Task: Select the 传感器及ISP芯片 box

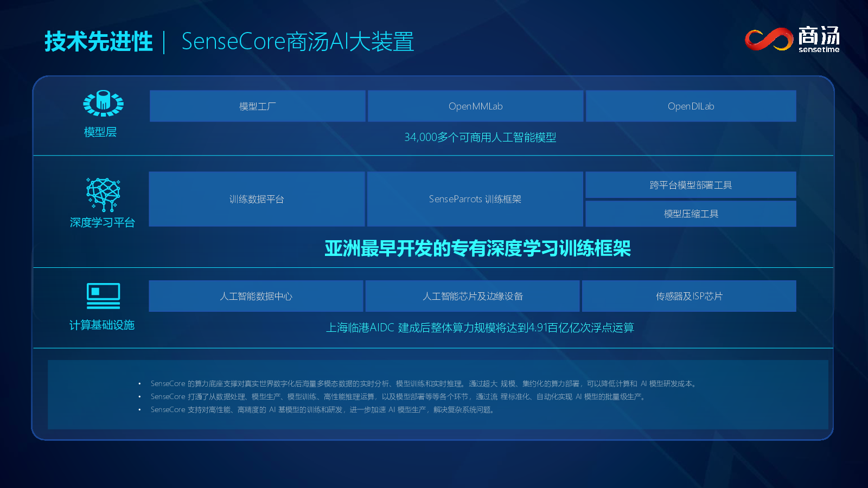Action: click(689, 296)
